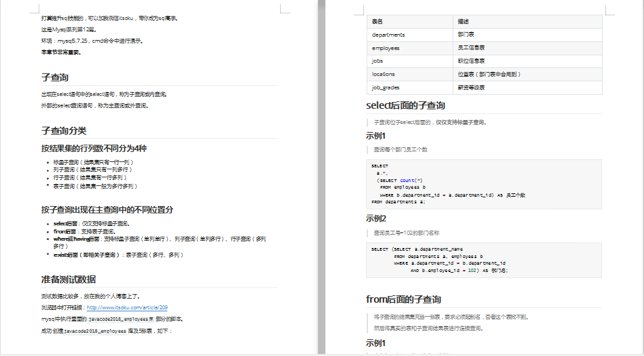Click the 'jobs' table cell

[x=410, y=61]
